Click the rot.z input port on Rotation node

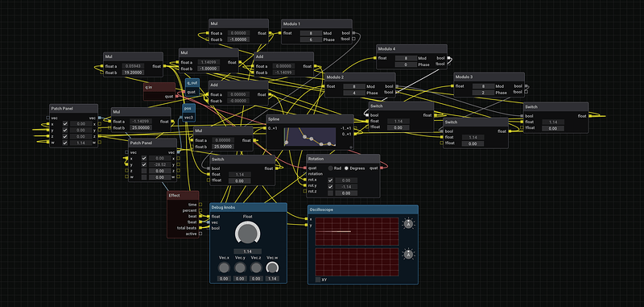click(305, 191)
